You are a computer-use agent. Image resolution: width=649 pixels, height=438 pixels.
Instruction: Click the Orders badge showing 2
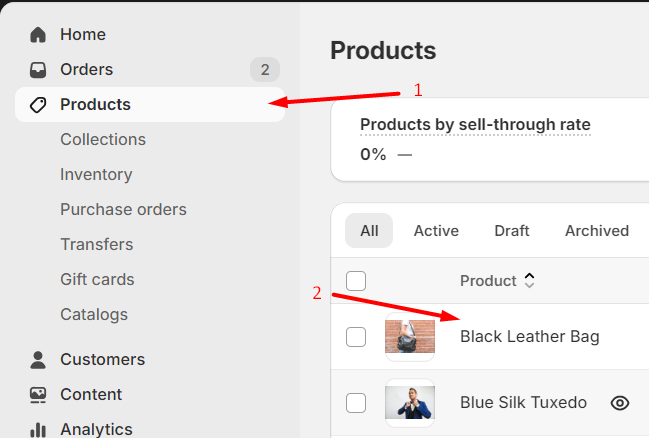[x=264, y=70]
